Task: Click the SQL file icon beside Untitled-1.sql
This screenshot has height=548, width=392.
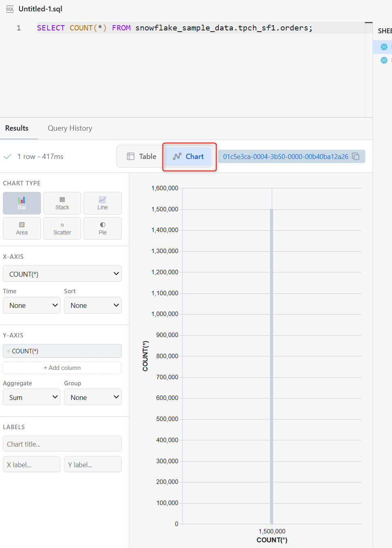Action: [10, 9]
